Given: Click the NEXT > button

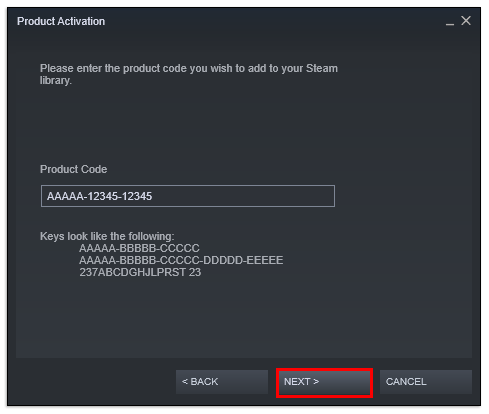Looking at the screenshot, I should pos(324,382).
